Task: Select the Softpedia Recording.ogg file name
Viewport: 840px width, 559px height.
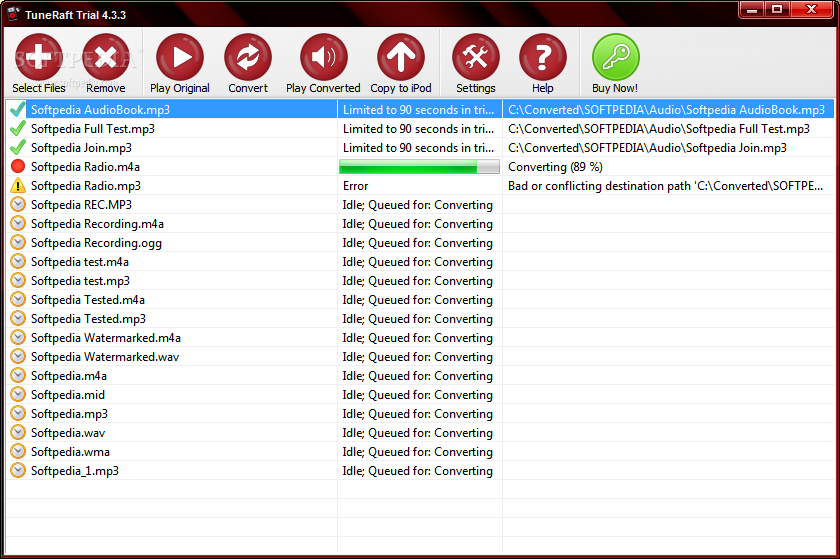Action: [x=96, y=243]
